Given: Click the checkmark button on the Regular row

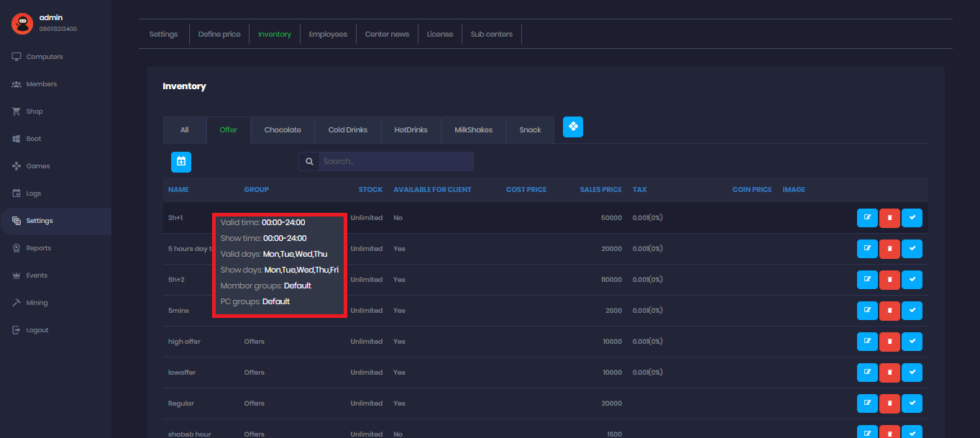Looking at the screenshot, I should 912,403.
